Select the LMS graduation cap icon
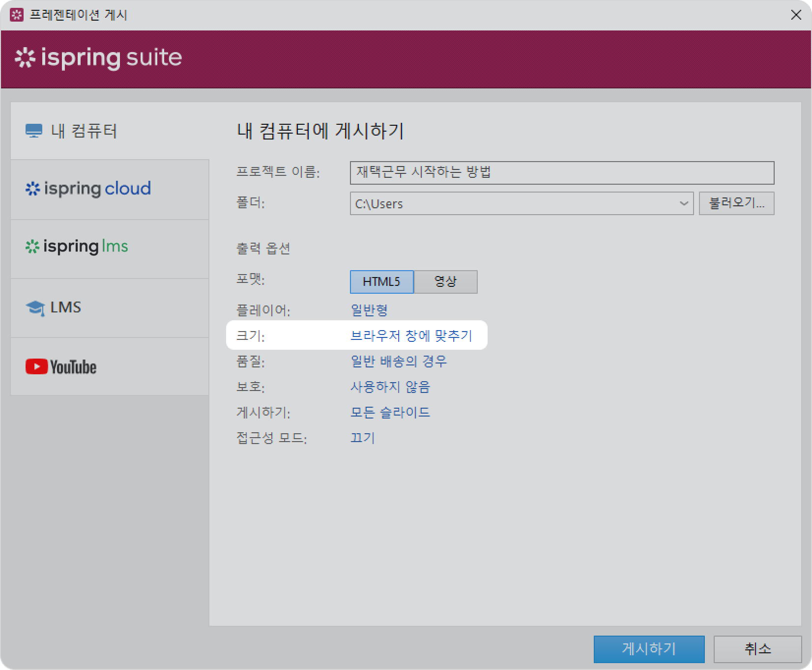812x670 pixels. click(35, 308)
